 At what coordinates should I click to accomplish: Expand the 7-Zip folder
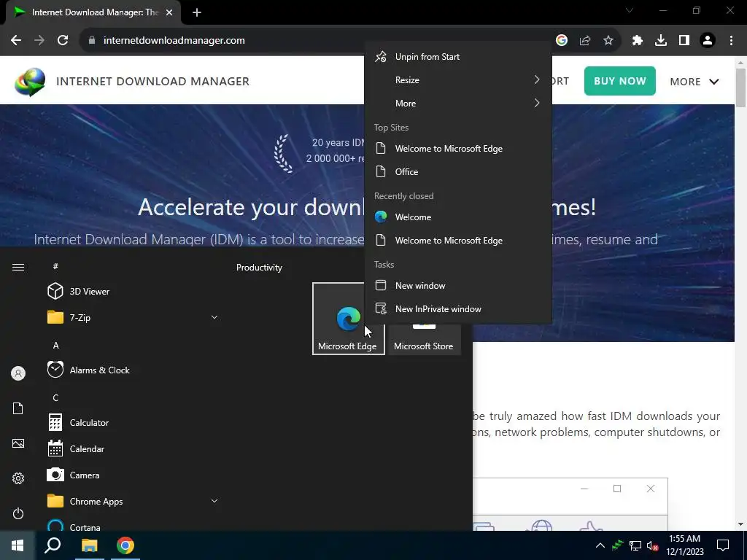[132, 318]
